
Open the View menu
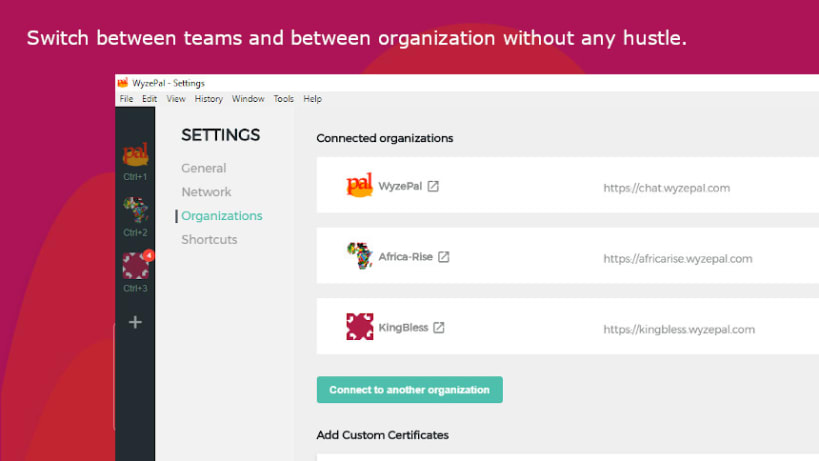click(x=176, y=99)
